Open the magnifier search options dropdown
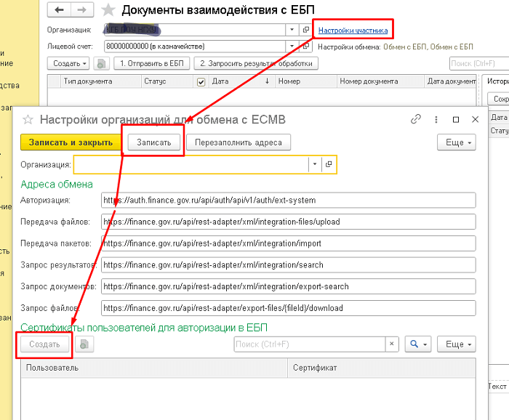This screenshot has height=420, width=509. click(420, 344)
